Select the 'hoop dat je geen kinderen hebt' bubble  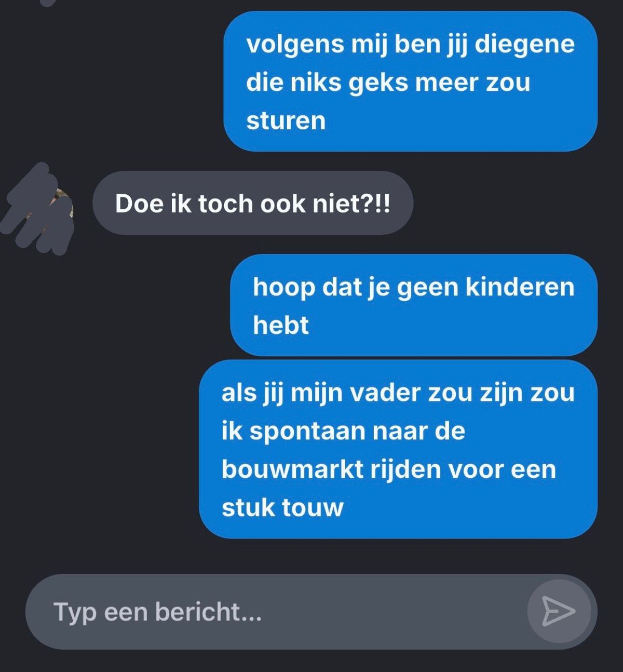[x=414, y=305]
